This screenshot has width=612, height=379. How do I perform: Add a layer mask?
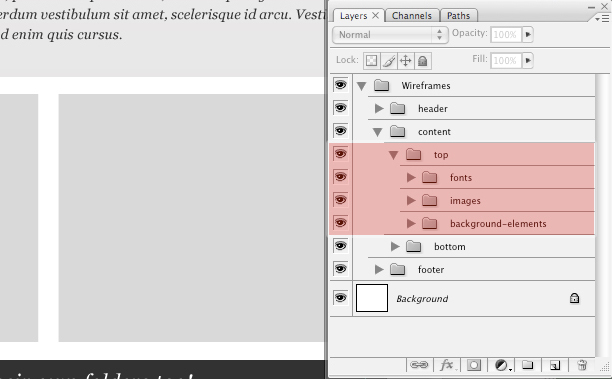pos(474,365)
